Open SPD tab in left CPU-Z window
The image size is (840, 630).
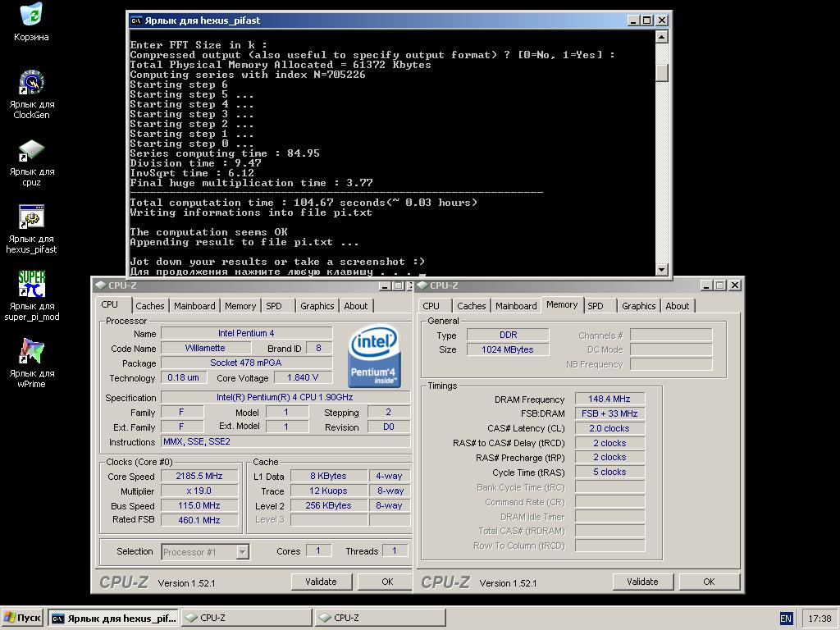click(x=274, y=306)
